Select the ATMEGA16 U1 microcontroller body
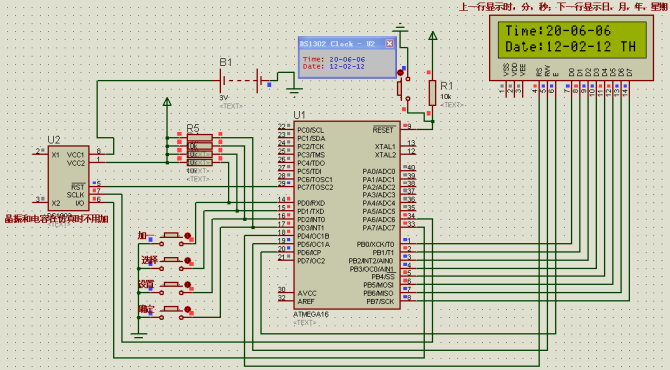The width and height of the screenshot is (670, 370). coord(347,215)
